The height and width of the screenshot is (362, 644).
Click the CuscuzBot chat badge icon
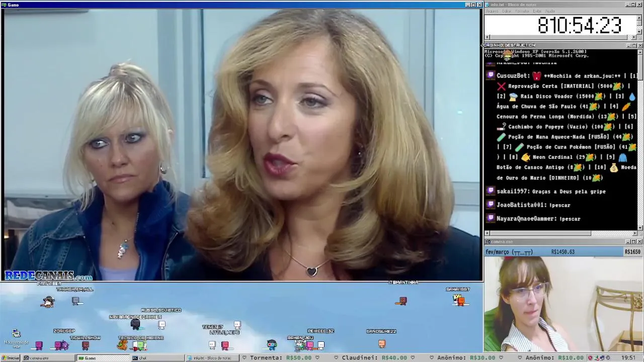[491, 75]
